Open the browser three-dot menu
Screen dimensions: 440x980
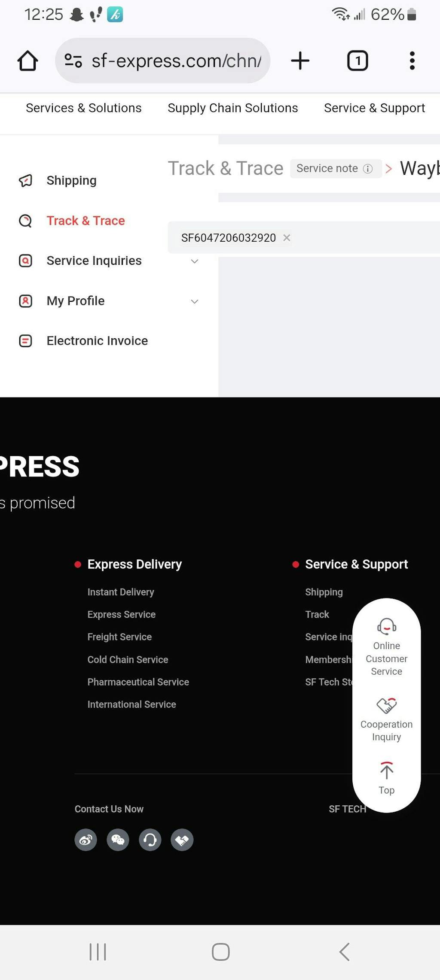tap(412, 61)
